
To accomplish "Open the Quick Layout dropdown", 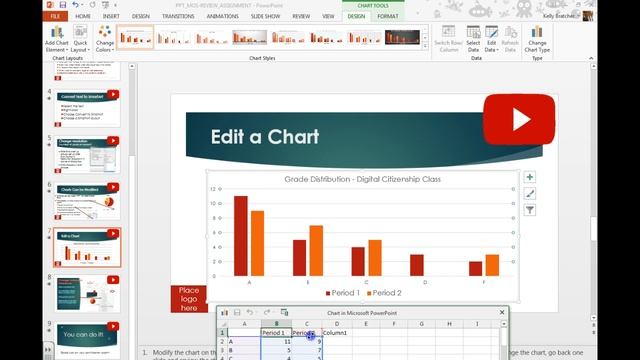I will (80, 39).
